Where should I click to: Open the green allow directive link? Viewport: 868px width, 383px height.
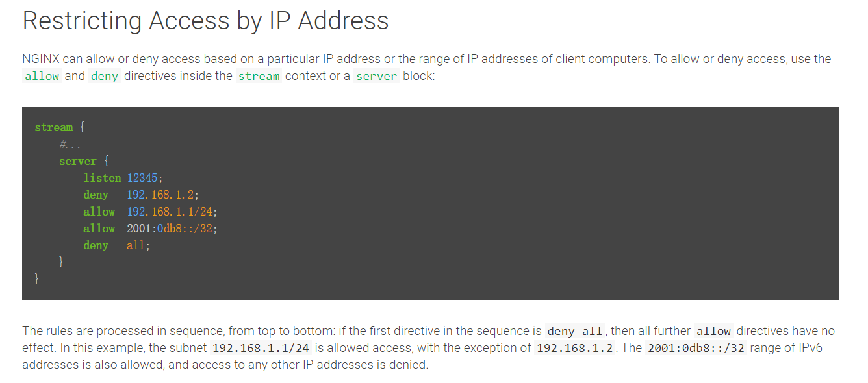click(42, 76)
